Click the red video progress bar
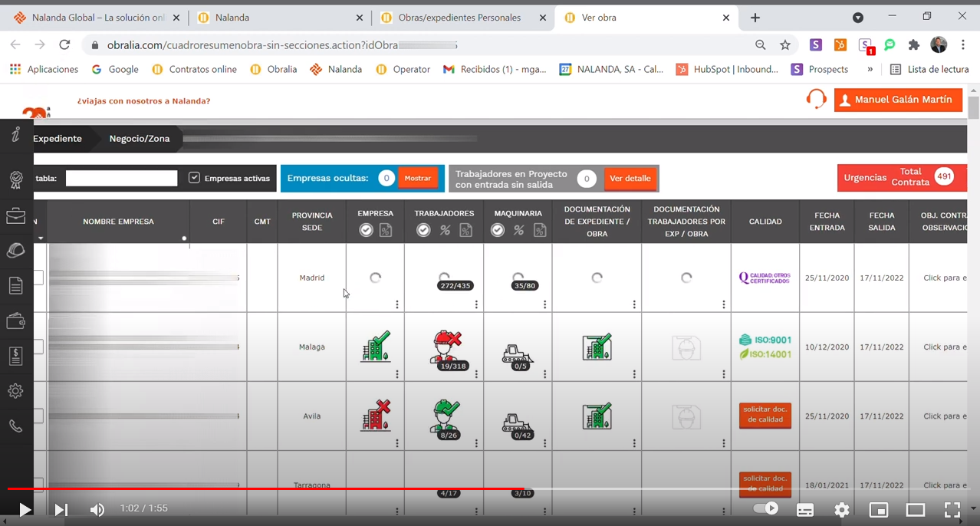The width and height of the screenshot is (980, 526). 261,488
